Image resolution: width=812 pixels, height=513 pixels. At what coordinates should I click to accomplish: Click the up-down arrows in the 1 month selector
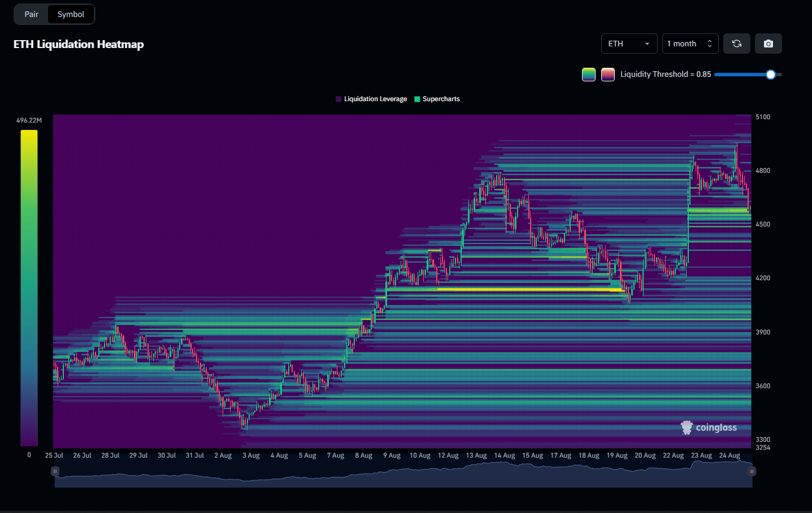pos(710,44)
